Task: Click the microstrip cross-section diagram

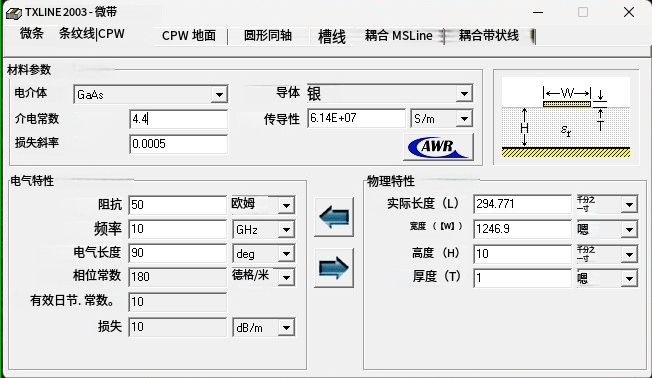Action: pos(566,117)
